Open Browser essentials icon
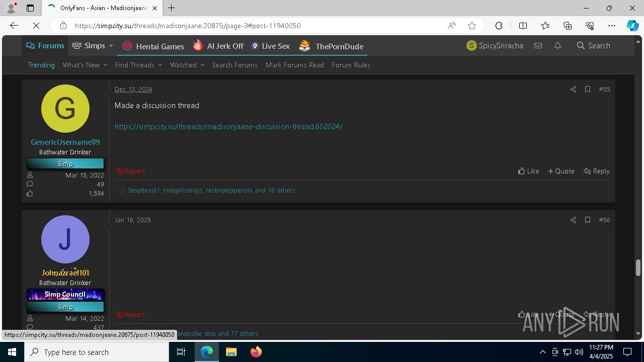The width and height of the screenshot is (644, 362). point(590,26)
